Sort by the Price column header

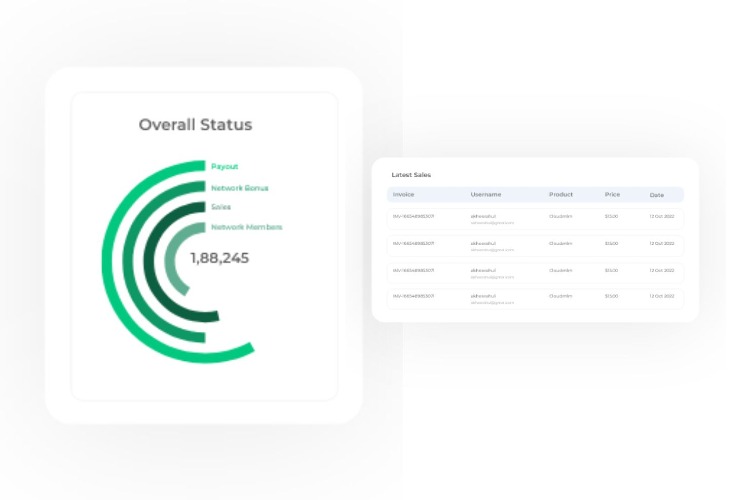[612, 194]
